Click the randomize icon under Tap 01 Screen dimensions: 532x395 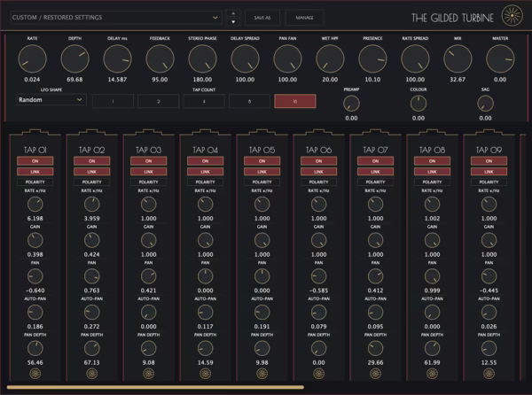click(35, 374)
